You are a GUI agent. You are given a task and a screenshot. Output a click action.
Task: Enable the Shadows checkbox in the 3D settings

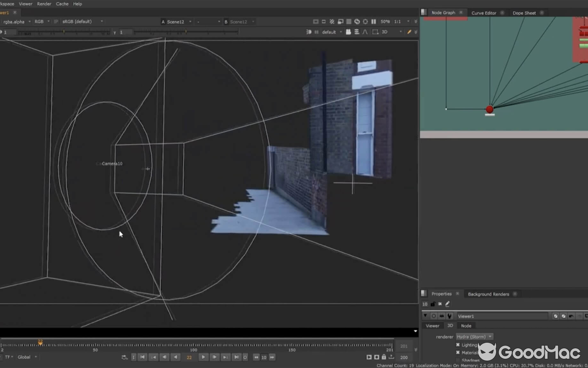tap(458, 360)
